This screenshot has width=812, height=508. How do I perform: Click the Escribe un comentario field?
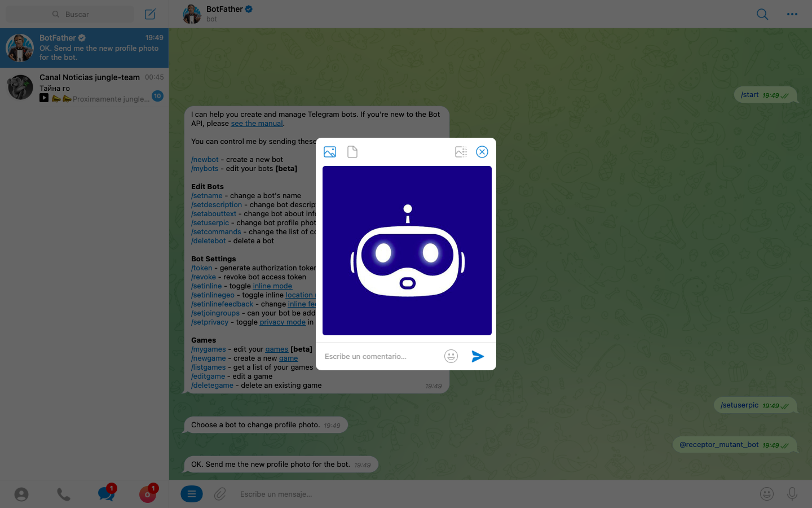pos(381,356)
